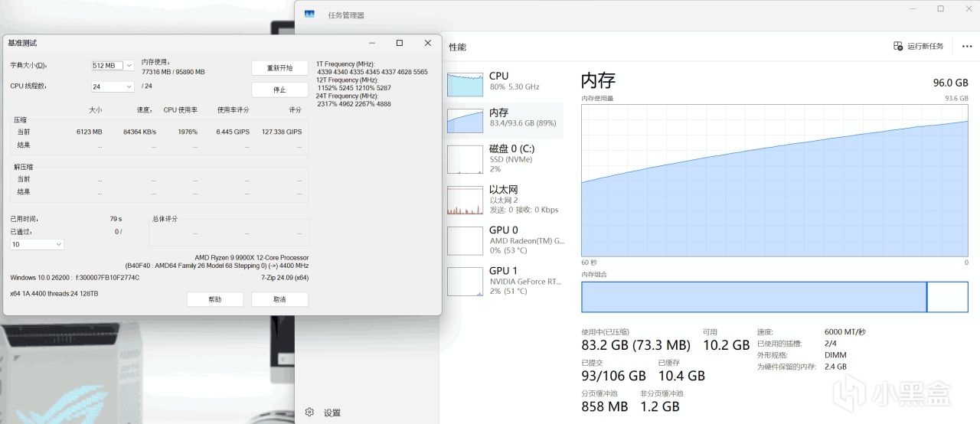Click the 帮助 help button
Viewport: 980px width, 424px height.
(215, 299)
